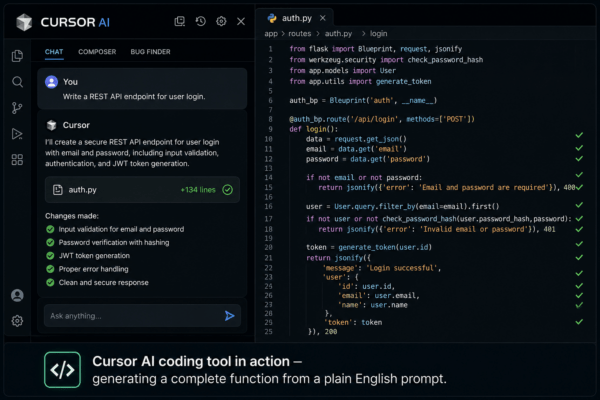This screenshot has width=600, height=400.
Task: Click the 'def login():' code line
Action: (313, 129)
